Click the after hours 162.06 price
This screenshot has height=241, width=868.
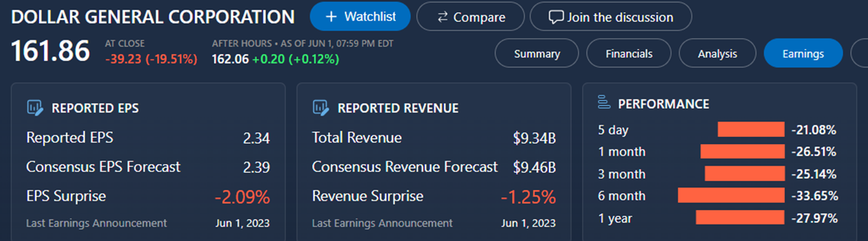pyautogui.click(x=230, y=59)
